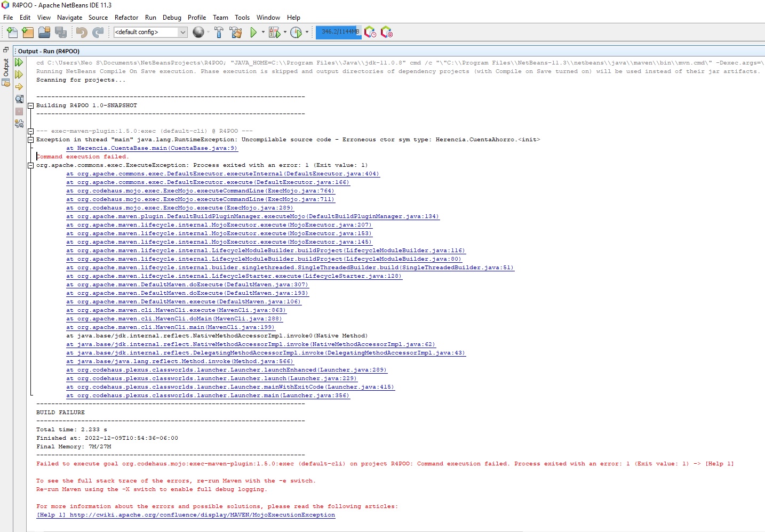Viewport: 765px width, 532px height.
Task: Open link LifecycleStarter.execute(LifecycleStarter.java:128)
Action: (x=234, y=276)
